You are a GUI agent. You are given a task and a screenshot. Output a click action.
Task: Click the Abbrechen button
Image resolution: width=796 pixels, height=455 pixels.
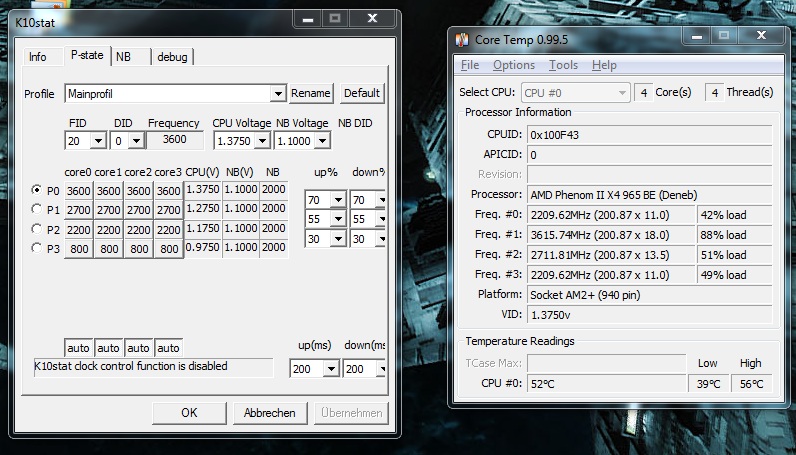[x=270, y=413]
